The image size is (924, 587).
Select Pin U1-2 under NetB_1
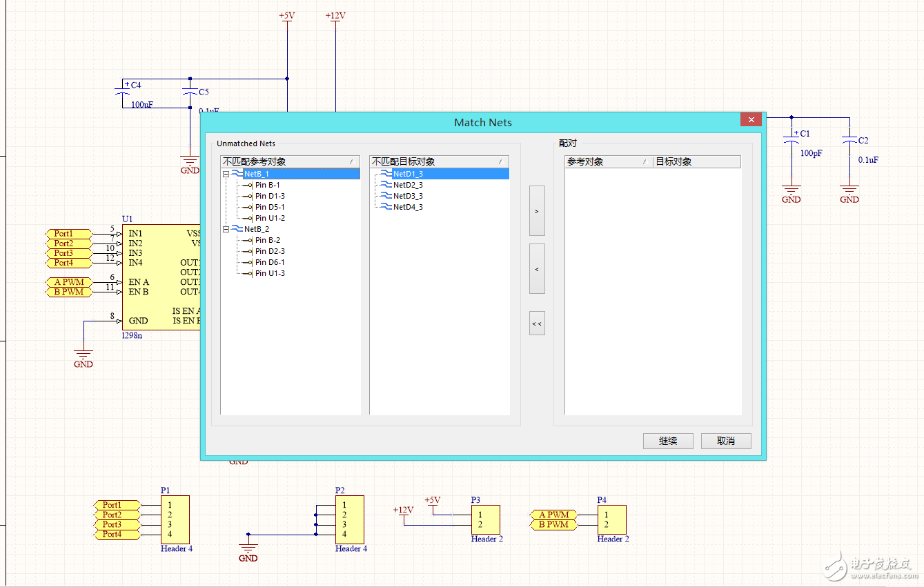click(x=270, y=219)
